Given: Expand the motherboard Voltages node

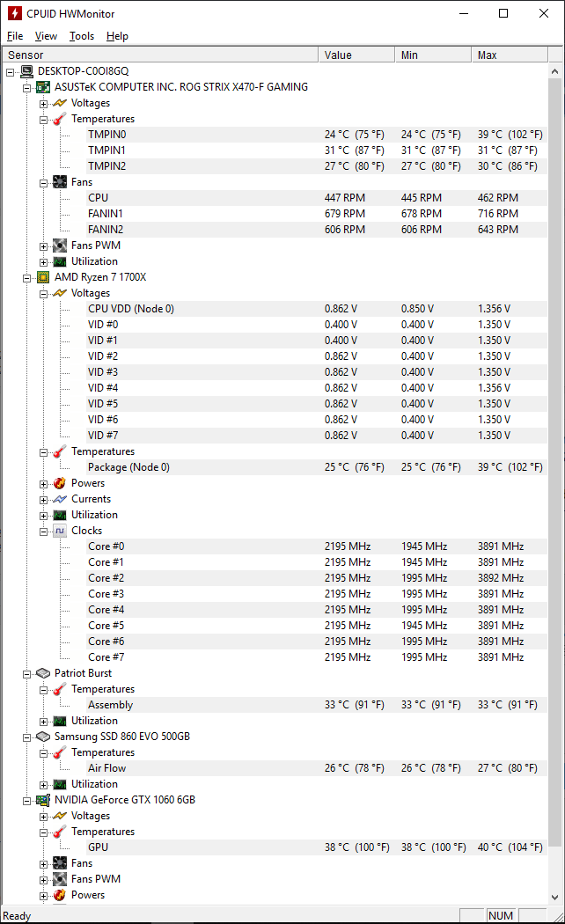Looking at the screenshot, I should tap(44, 104).
